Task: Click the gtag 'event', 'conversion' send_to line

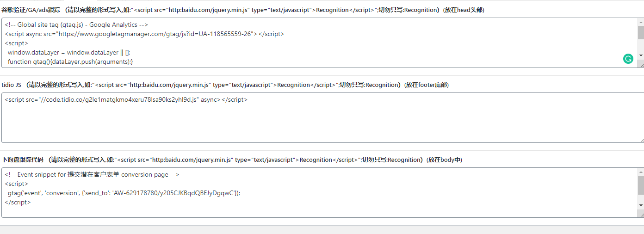Action: [x=124, y=193]
